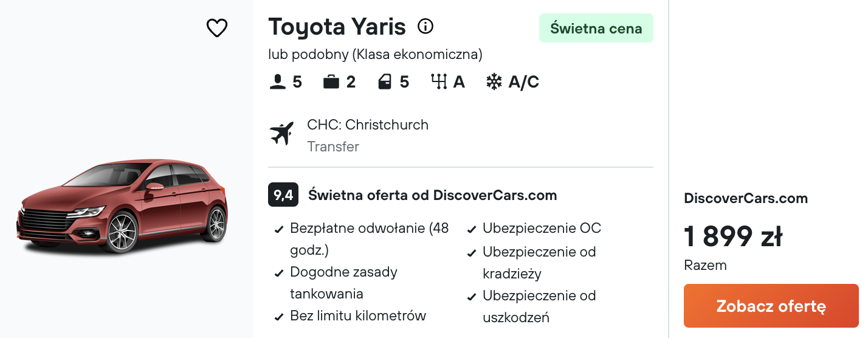Open the Zobacz ofertę button
868x338 pixels.
[x=771, y=306]
